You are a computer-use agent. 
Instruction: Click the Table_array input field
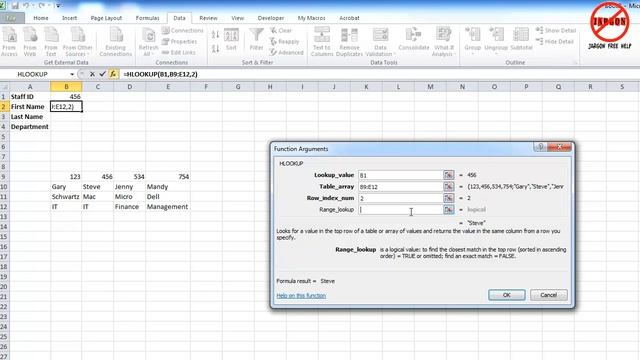[400, 187]
